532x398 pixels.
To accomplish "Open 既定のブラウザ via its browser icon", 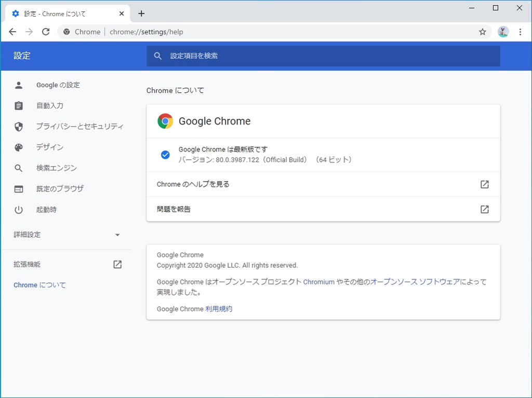I will (19, 188).
